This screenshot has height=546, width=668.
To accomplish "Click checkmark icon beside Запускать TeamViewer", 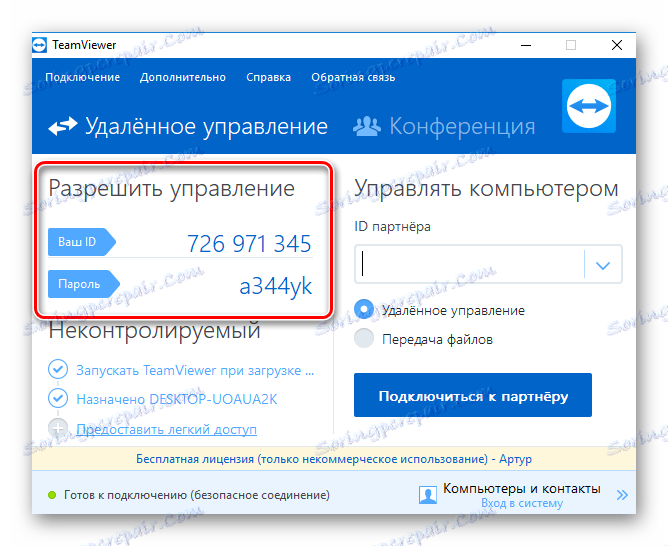I will coord(58,369).
